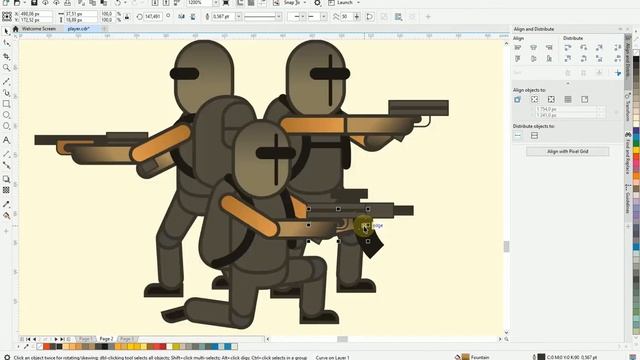Switch to the Page 2 tab

106,339
